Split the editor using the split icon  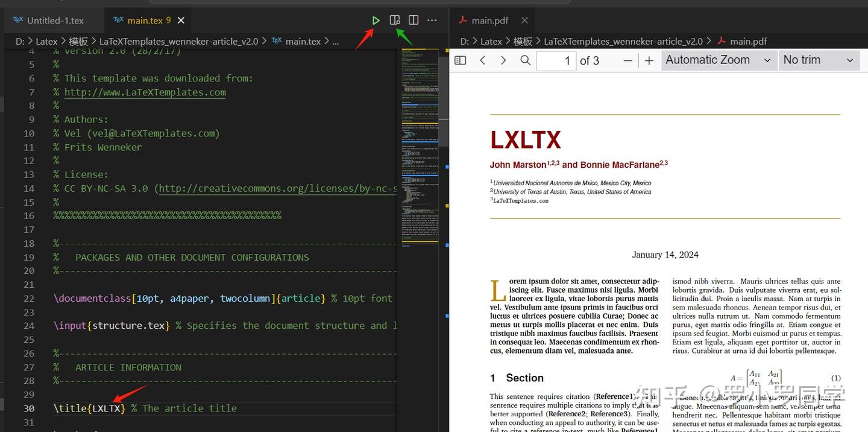click(x=414, y=20)
